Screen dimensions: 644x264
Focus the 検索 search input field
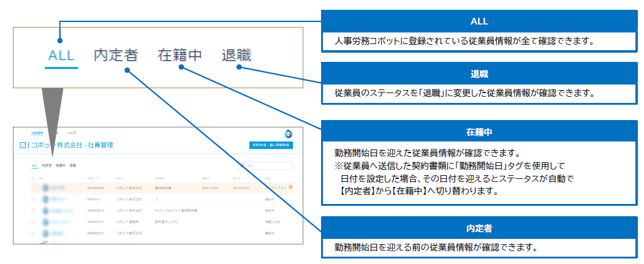(266, 166)
